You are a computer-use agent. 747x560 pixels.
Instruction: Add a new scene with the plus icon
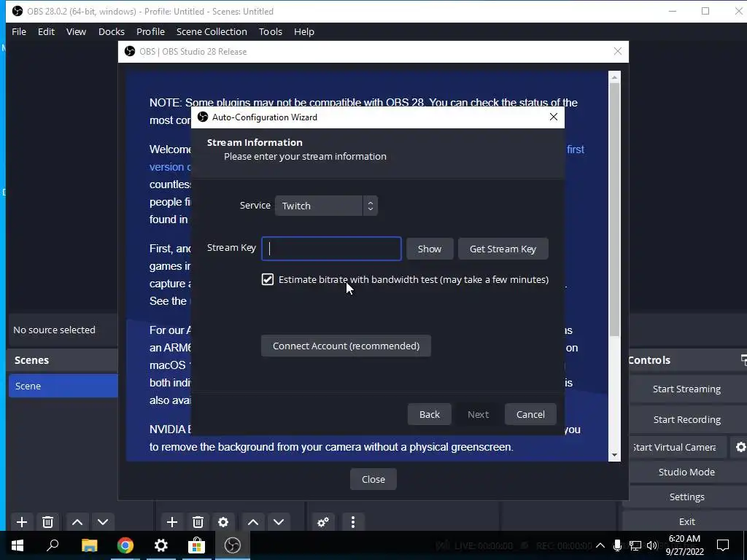(21, 522)
